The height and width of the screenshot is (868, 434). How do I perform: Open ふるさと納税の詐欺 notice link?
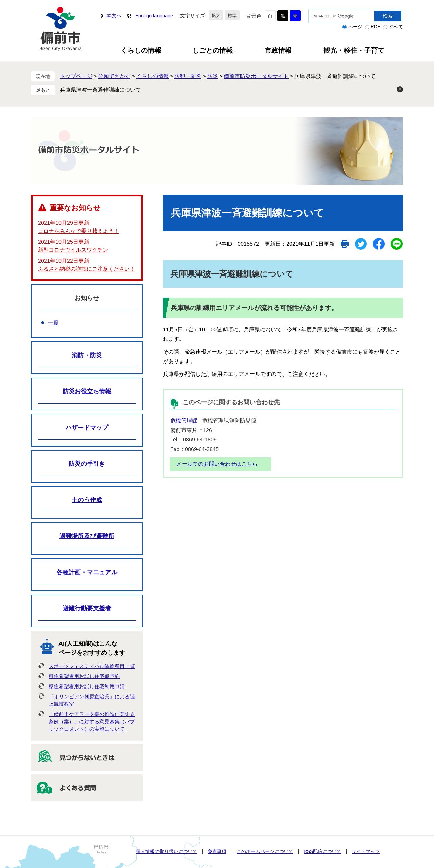click(87, 269)
